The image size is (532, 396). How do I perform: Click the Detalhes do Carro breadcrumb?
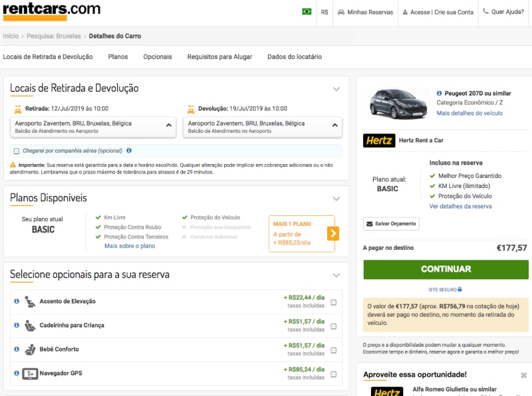[x=115, y=36]
